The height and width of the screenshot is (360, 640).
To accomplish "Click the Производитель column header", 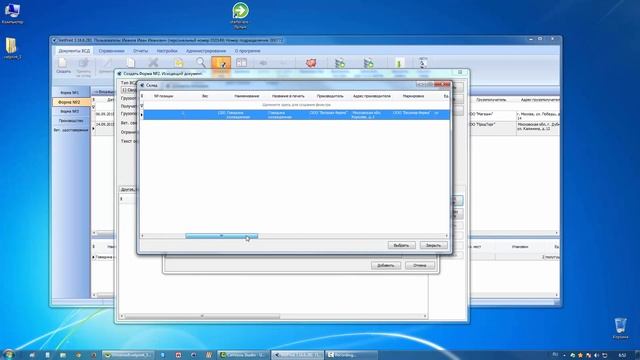I will (x=330, y=96).
